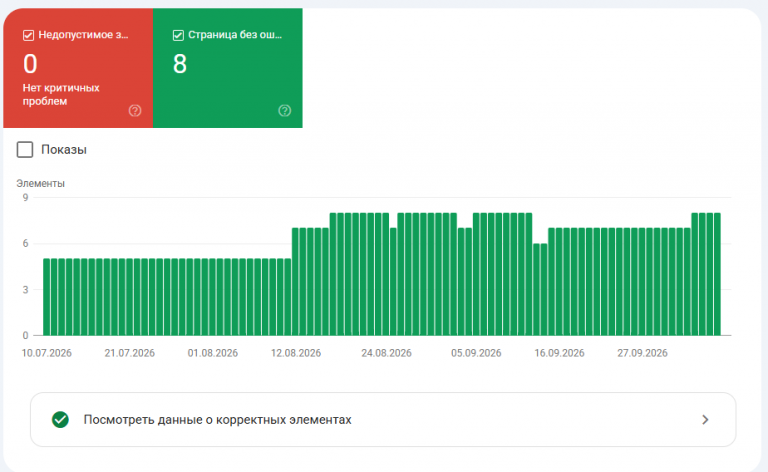
Task: Click the Показы label text
Action: coord(64,149)
